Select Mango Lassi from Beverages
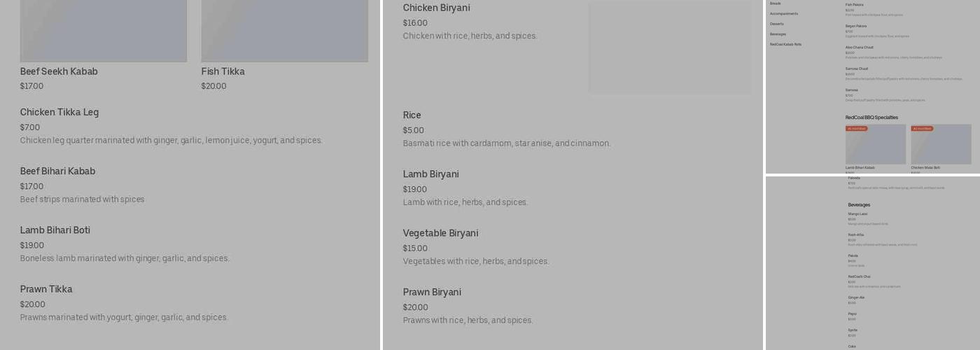 pyautogui.click(x=857, y=214)
